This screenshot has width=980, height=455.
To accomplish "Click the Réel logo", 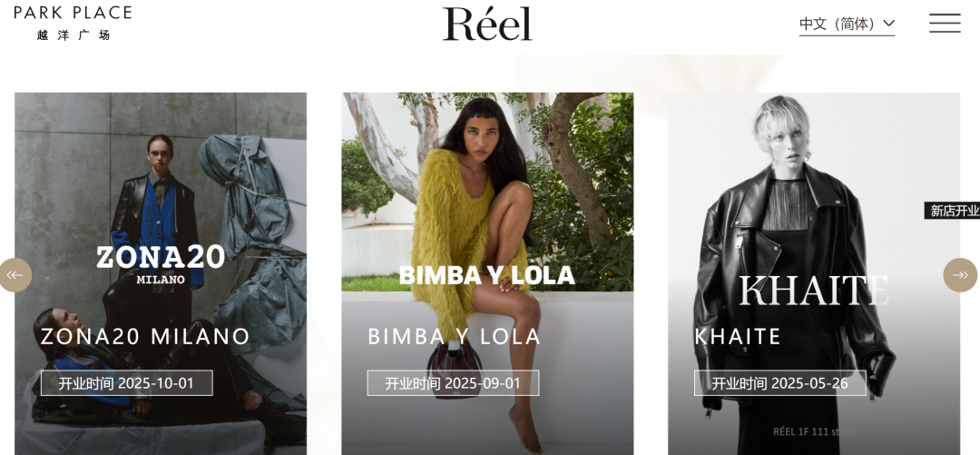I will click(487, 24).
